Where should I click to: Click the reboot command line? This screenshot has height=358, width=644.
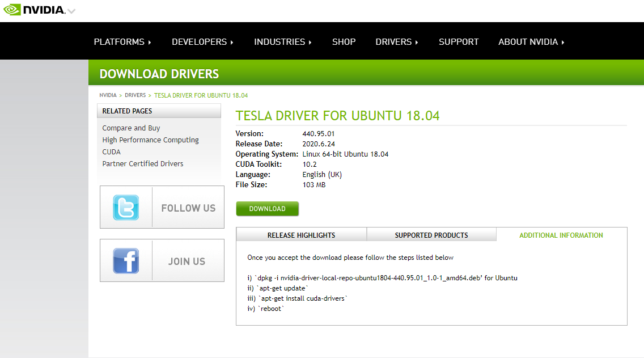tap(265, 309)
